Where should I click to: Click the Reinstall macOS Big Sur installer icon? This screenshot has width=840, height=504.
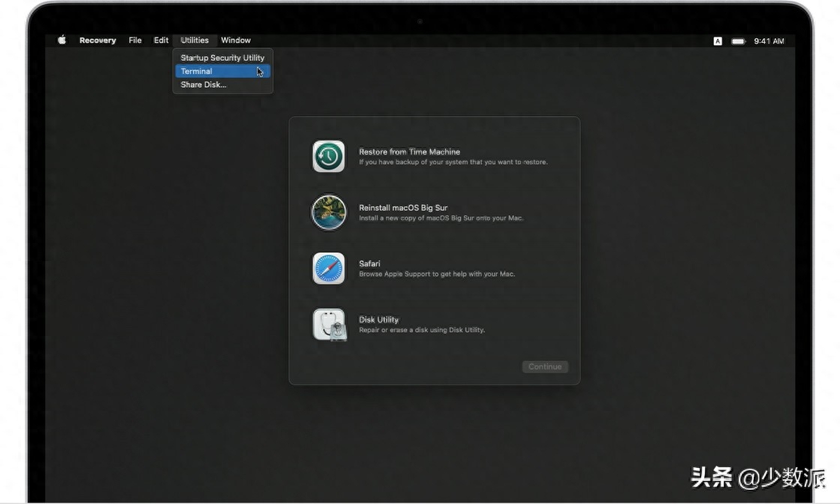click(328, 212)
